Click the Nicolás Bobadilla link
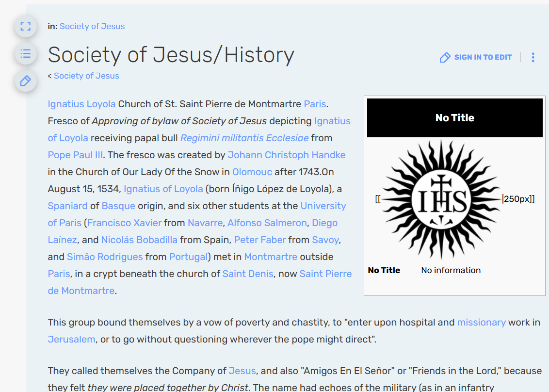549x392 pixels. click(139, 240)
